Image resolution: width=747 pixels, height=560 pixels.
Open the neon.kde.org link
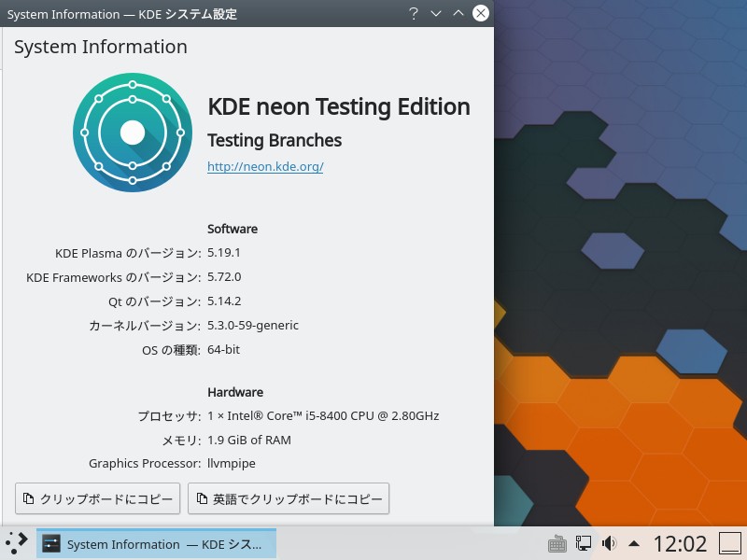pos(265,167)
